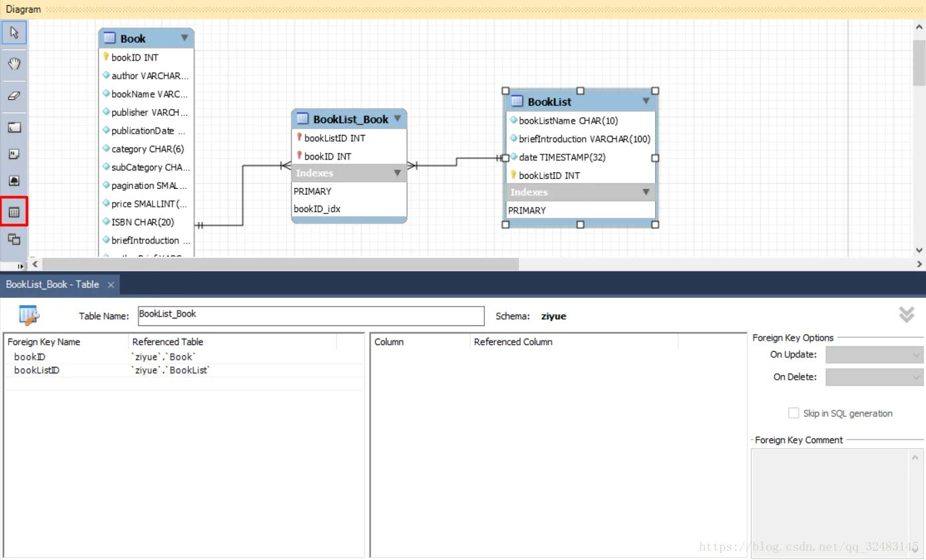
Task: Click the Diagram panel title
Action: coord(23,9)
